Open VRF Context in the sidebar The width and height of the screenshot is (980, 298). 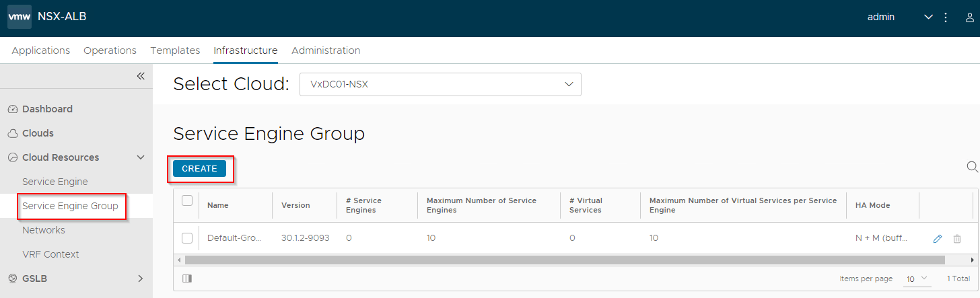click(x=50, y=254)
